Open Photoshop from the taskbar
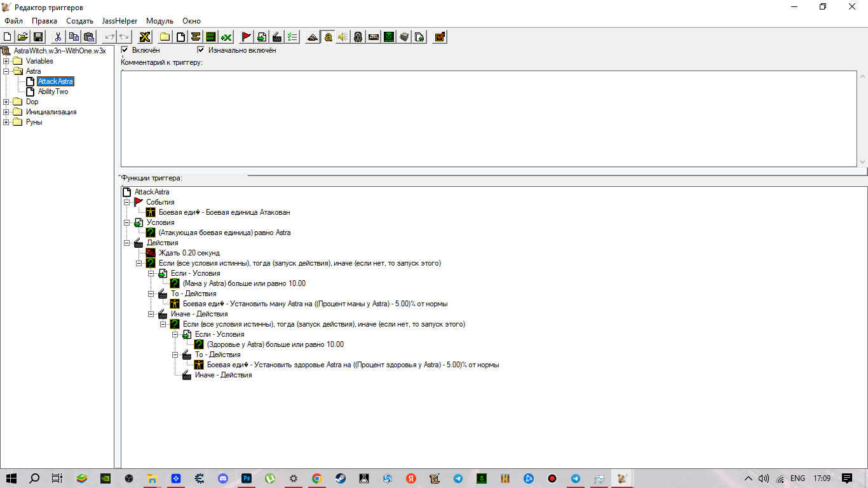The height and width of the screenshot is (488, 868). [x=247, y=478]
